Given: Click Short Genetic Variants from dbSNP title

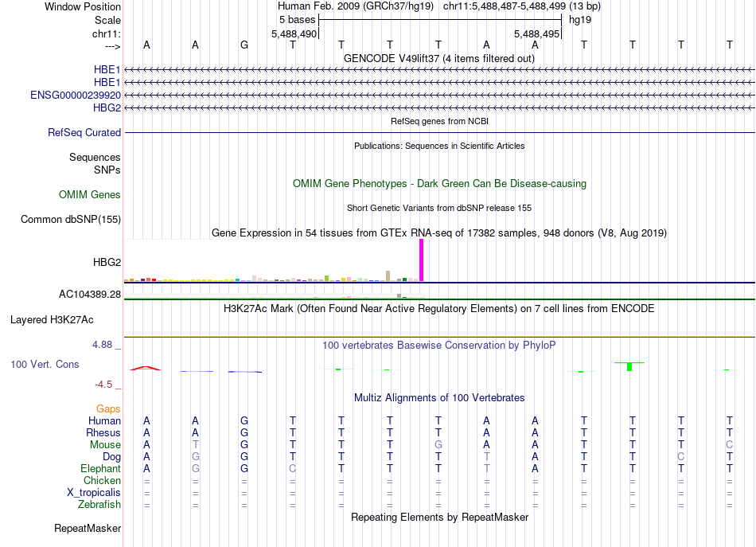Looking at the screenshot, I should coord(439,208).
